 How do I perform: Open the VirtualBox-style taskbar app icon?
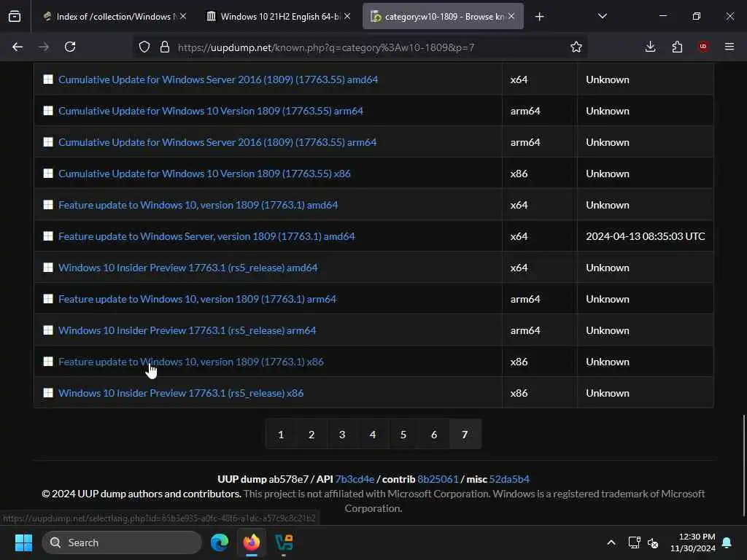pyautogui.click(x=284, y=542)
